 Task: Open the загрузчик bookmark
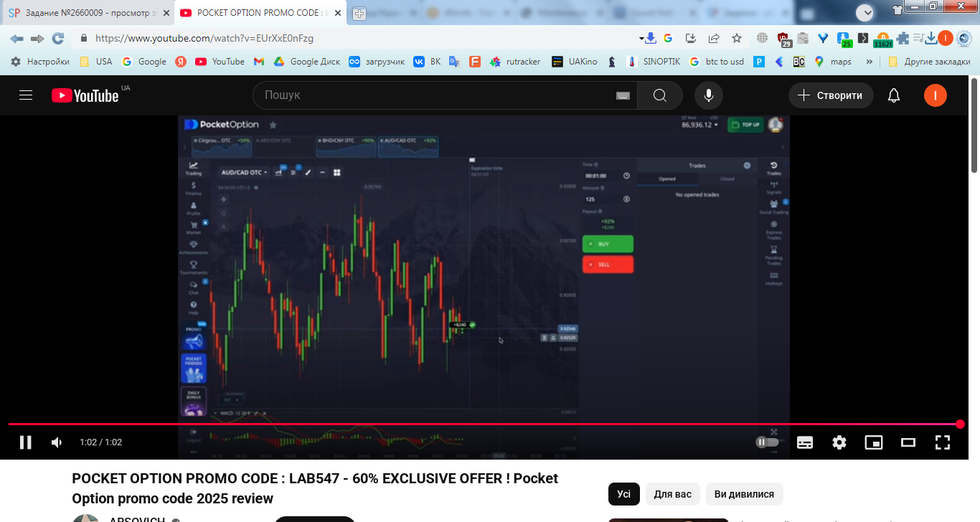(x=377, y=62)
